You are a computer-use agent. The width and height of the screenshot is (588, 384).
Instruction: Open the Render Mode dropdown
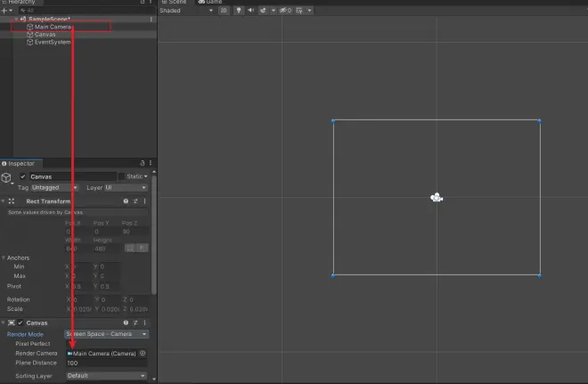point(107,334)
